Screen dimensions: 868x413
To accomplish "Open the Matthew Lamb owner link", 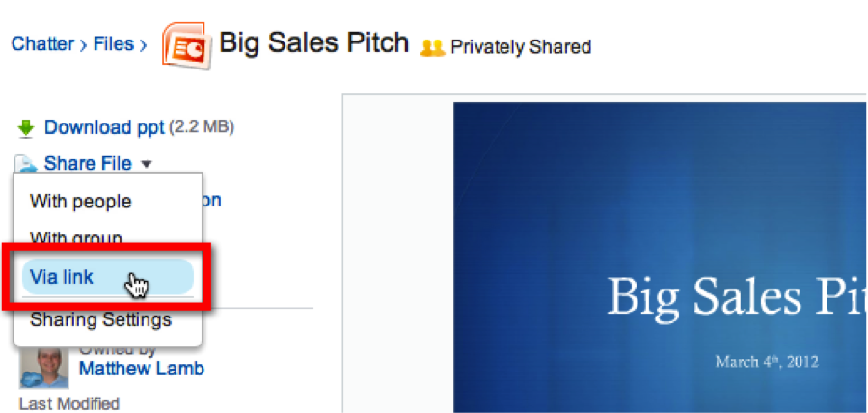I will 141,369.
